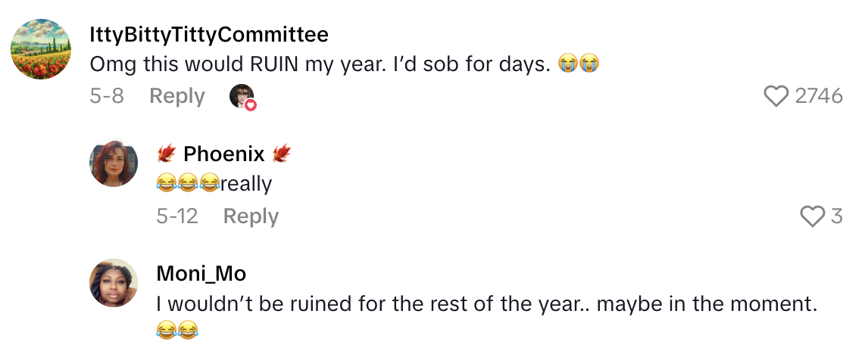
Task: Click the 2746 like count
Action: (x=819, y=96)
